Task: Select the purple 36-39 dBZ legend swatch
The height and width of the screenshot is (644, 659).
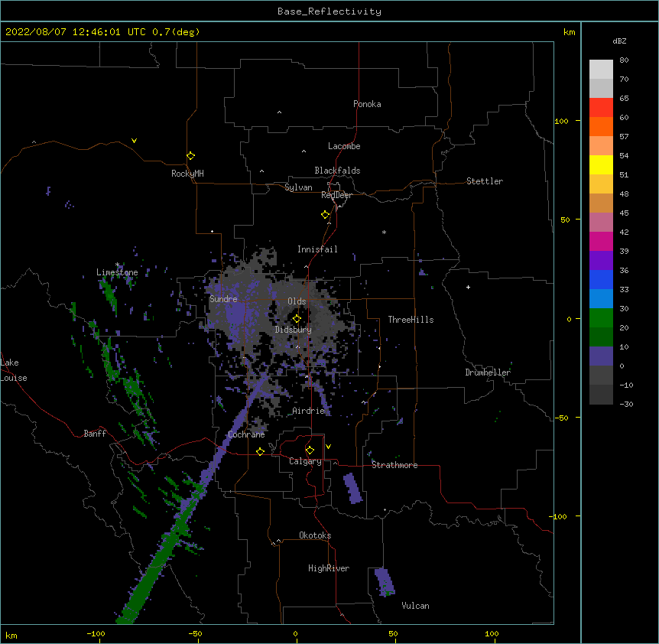Action: tap(601, 261)
